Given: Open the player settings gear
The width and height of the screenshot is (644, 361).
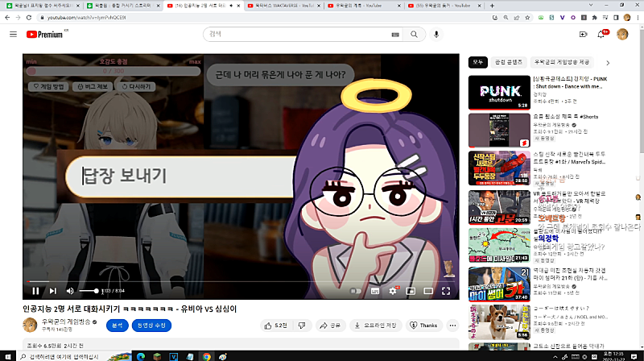Looking at the screenshot, I should 393,290.
